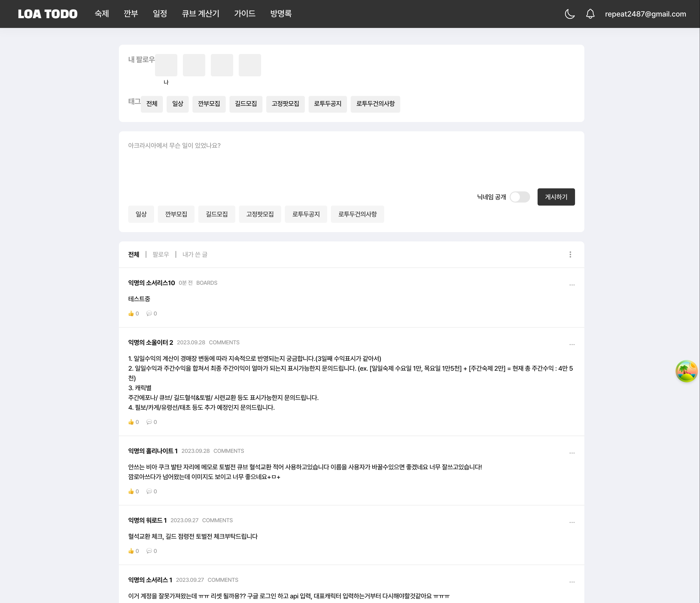The image size is (700, 603).
Task: Open vertical dots menu of post list
Action: pyautogui.click(x=570, y=254)
